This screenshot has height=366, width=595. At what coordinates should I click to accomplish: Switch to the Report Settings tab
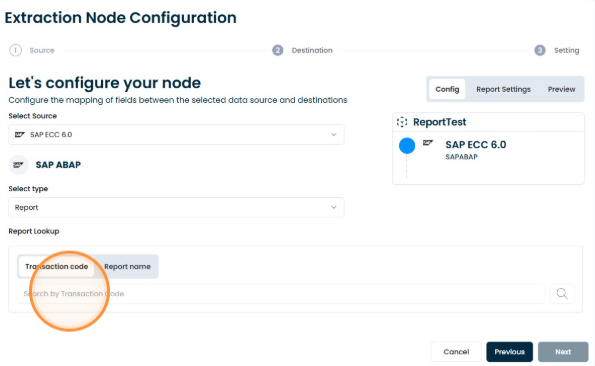pyautogui.click(x=503, y=90)
